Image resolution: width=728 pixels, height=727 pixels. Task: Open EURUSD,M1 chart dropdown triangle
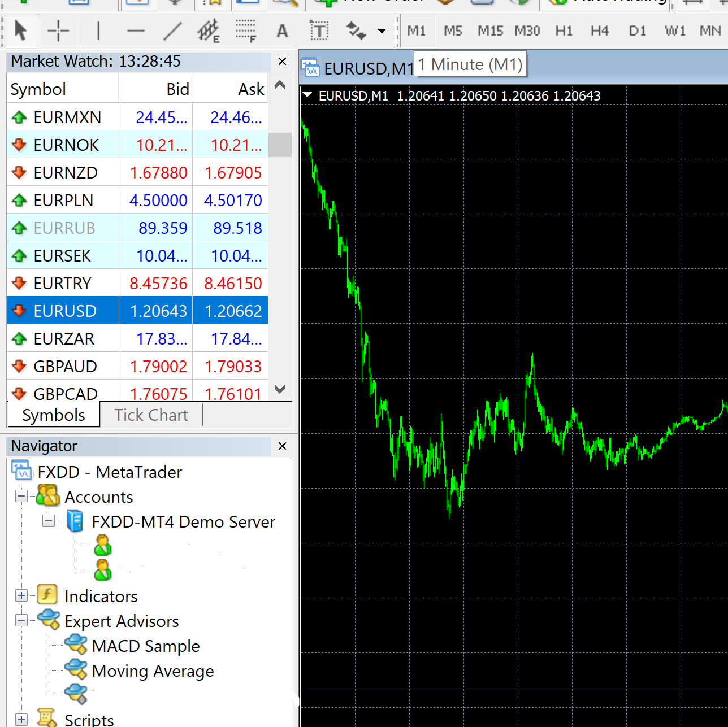coord(307,95)
